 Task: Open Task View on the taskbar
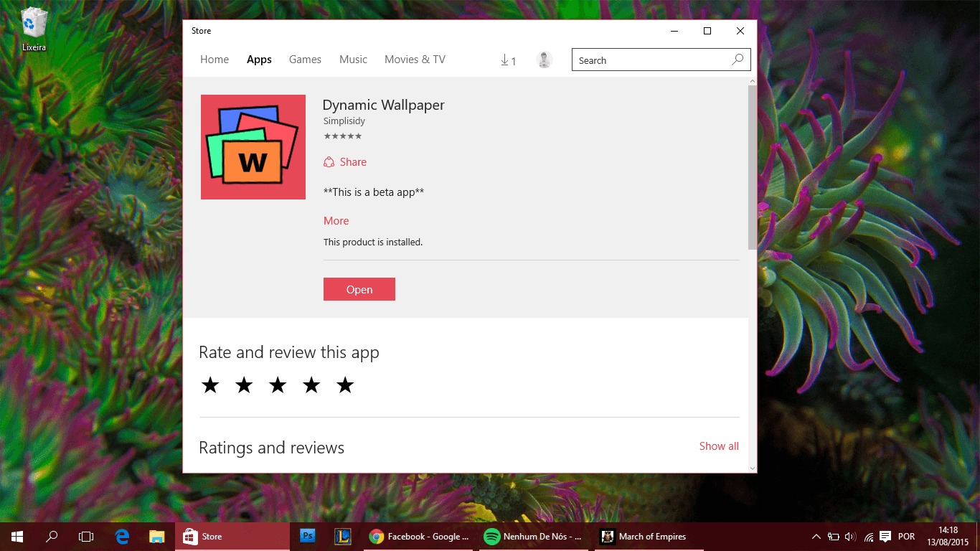click(x=86, y=537)
